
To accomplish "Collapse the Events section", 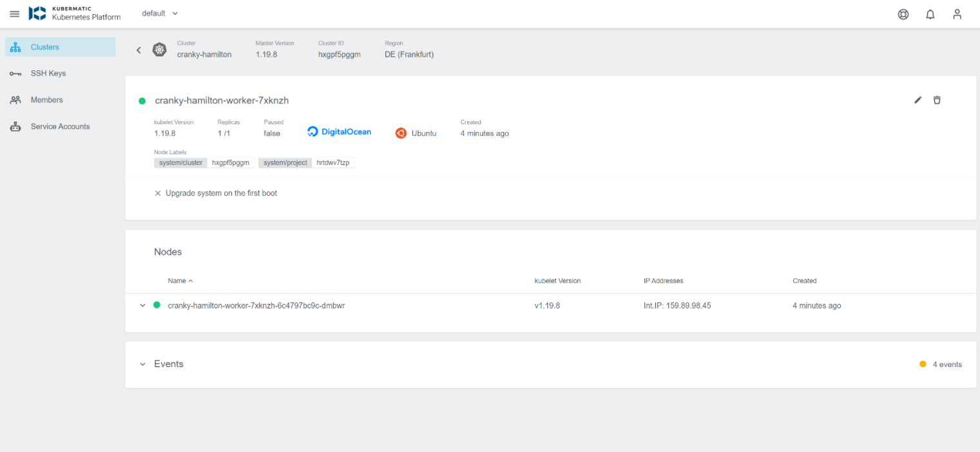I will 142,364.
